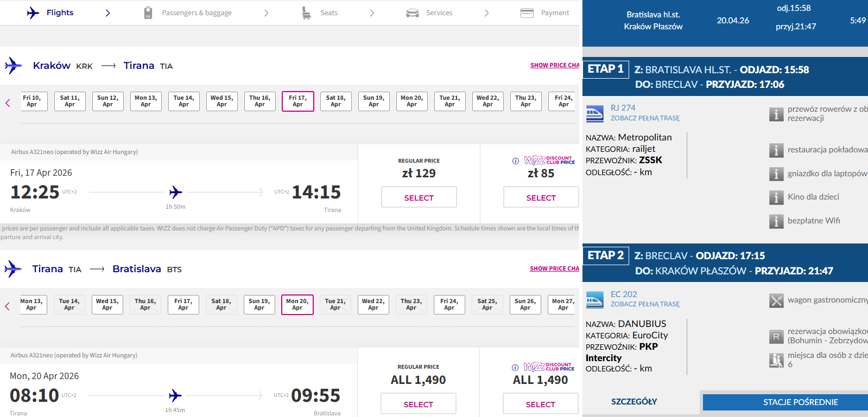Image resolution: width=868 pixels, height=417 pixels.
Task: Switch to the STACJE POŚREDNIE tab
Action: click(785, 402)
